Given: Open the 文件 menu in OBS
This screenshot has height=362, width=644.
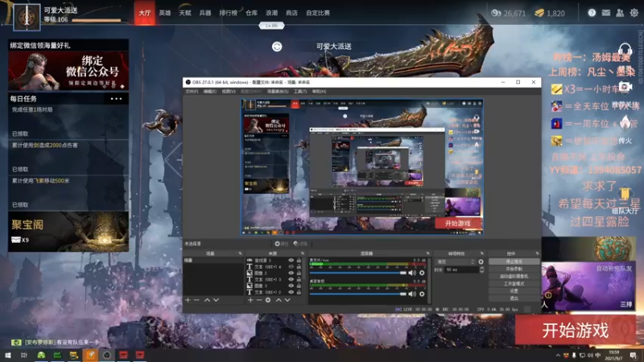Looking at the screenshot, I should pyautogui.click(x=192, y=92).
